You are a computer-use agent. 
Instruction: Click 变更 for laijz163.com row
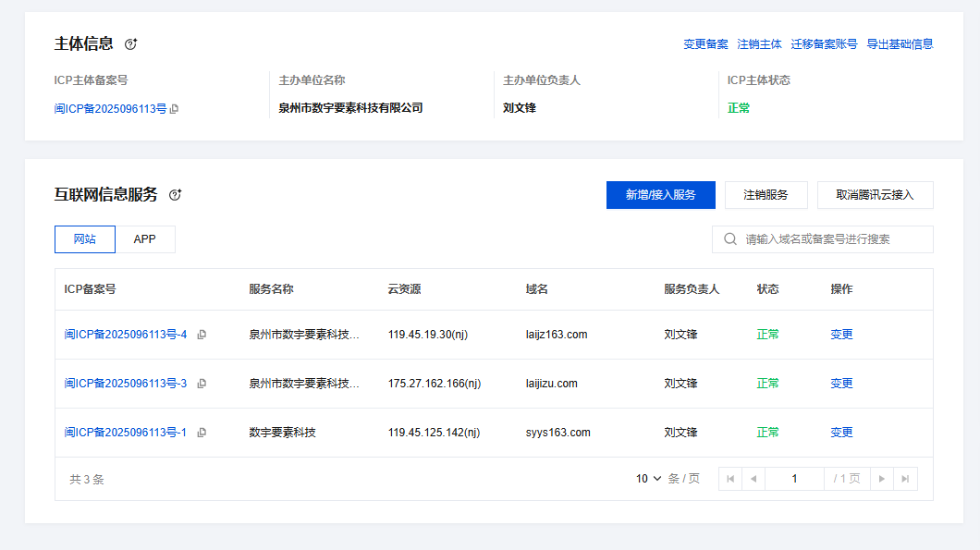841,335
